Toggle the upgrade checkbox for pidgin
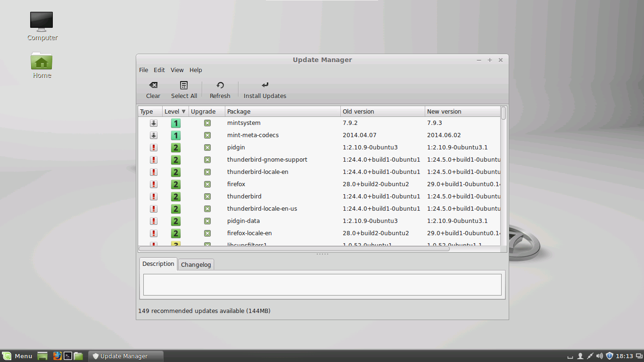Image resolution: width=644 pixels, height=362 pixels. [x=207, y=148]
